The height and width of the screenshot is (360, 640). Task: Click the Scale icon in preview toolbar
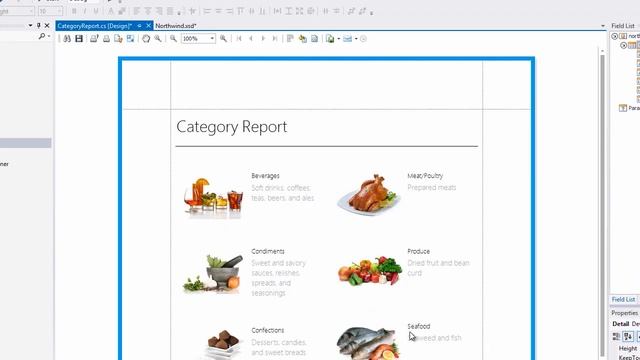pos(130,39)
